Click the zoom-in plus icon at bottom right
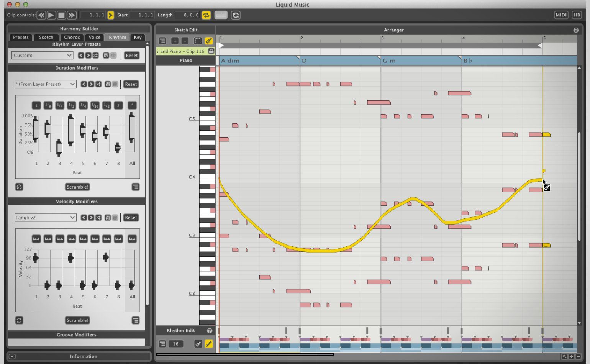 tap(571, 356)
